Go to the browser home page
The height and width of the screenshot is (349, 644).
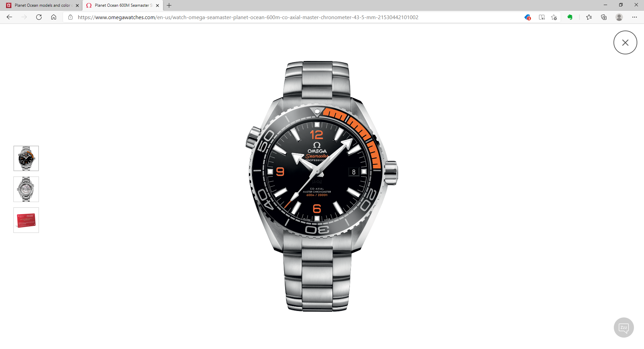click(x=54, y=17)
